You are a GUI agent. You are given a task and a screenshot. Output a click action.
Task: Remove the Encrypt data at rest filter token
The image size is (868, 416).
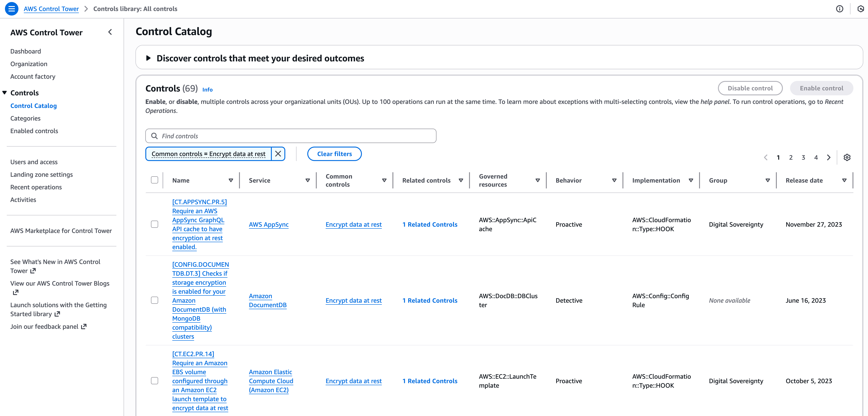tap(278, 154)
